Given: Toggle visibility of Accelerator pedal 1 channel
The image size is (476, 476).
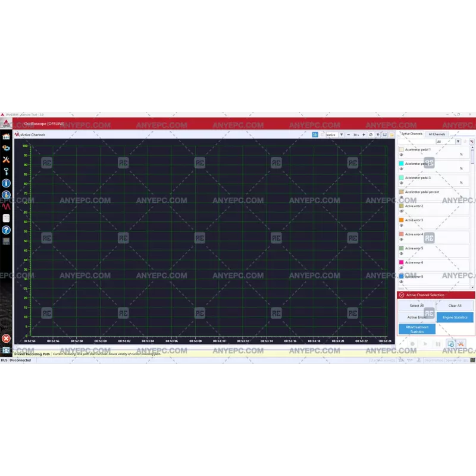Looking at the screenshot, I should (x=401, y=154).
